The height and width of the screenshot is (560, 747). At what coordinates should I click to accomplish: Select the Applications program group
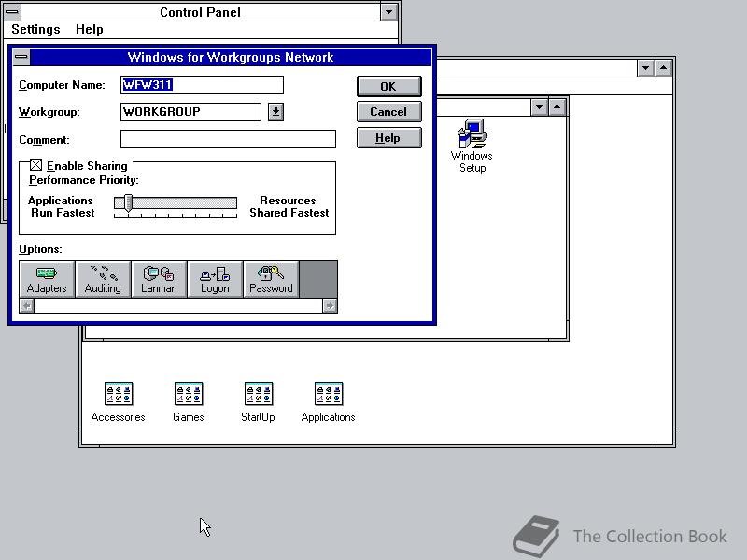click(x=329, y=402)
